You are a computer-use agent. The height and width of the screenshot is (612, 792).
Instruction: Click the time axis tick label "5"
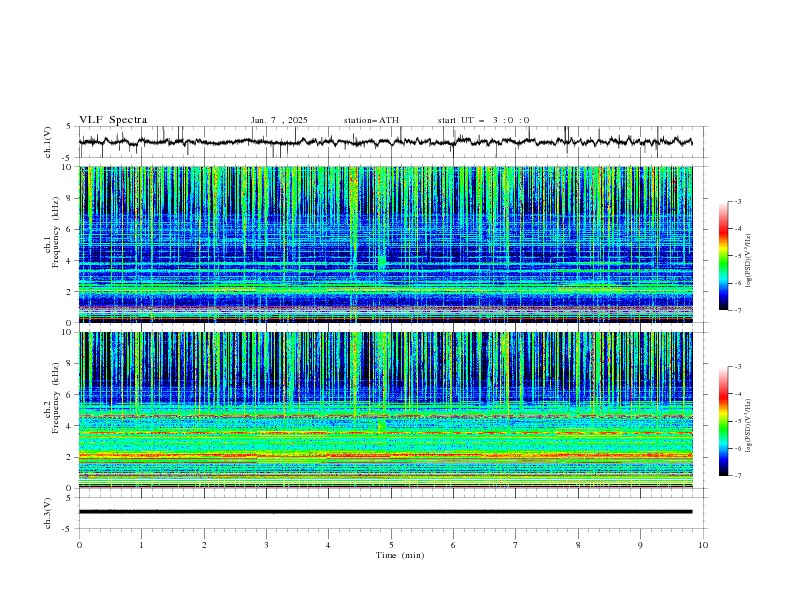pos(391,545)
